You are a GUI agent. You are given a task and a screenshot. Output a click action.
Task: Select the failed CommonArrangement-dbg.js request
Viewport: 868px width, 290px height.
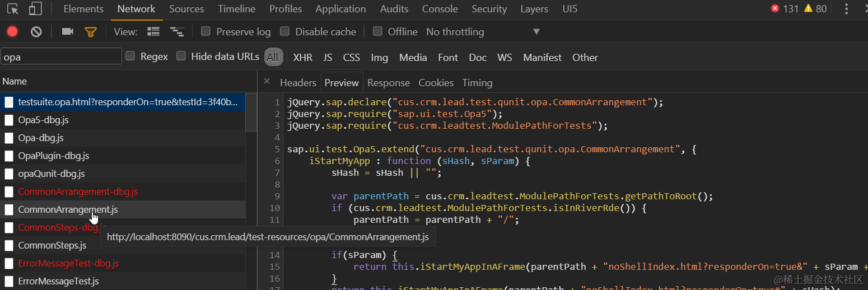123,191
